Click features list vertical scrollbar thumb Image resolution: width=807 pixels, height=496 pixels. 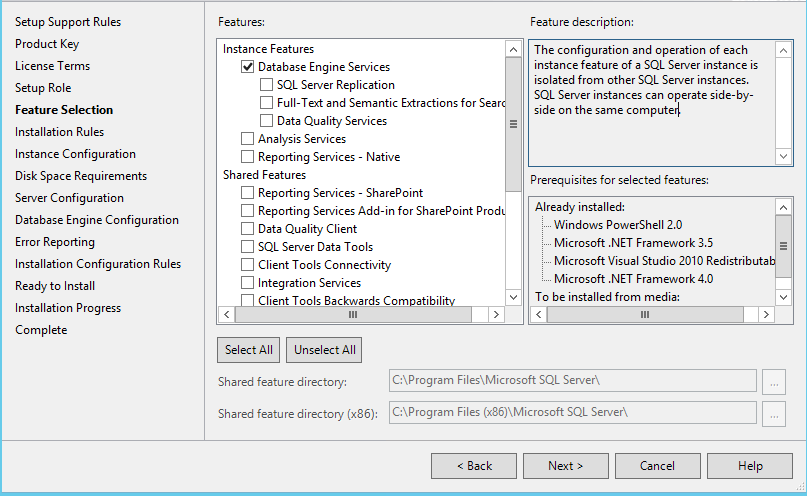pyautogui.click(x=513, y=124)
